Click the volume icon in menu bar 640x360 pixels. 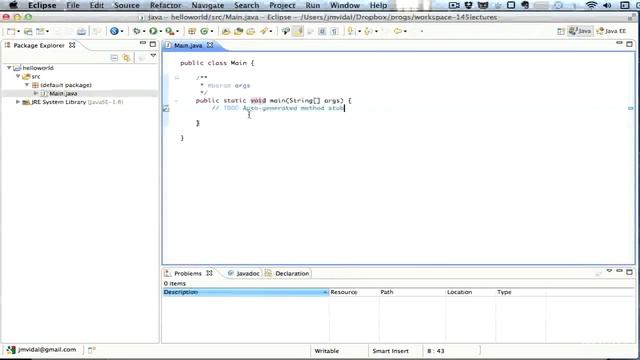[607, 5]
